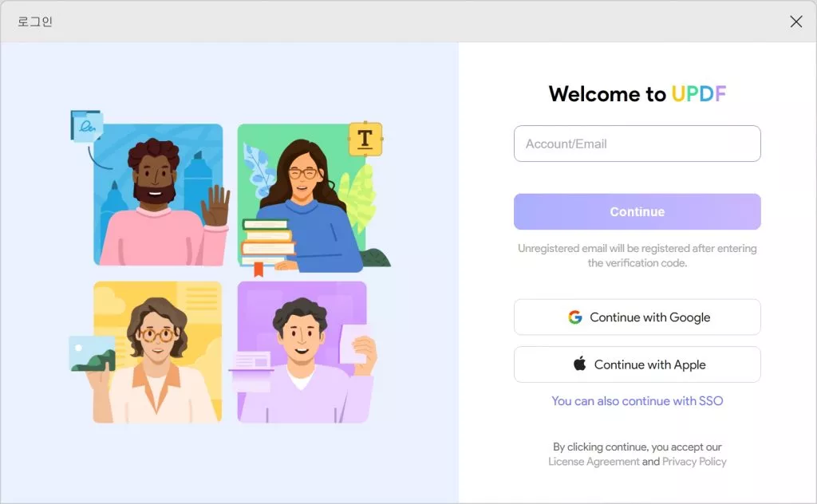
Task: Click the purple Continue button
Action: tap(637, 212)
